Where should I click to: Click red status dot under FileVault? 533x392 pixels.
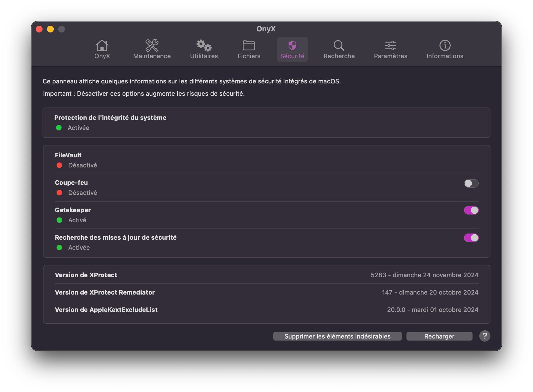(59, 165)
